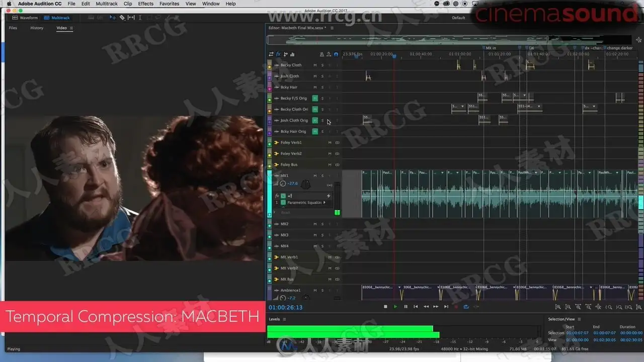Pause the transport
Image resolution: width=644 pixels, height=362 pixels.
[406, 307]
